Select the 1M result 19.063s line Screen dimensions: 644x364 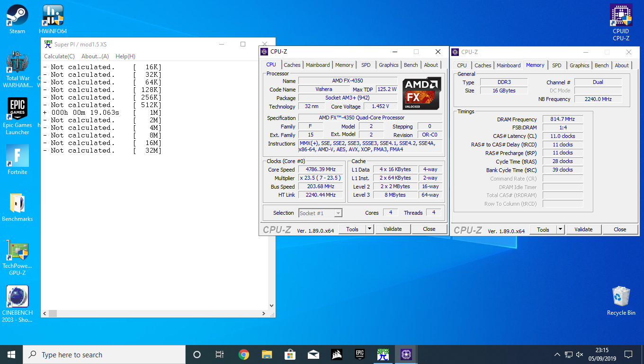pos(102,112)
